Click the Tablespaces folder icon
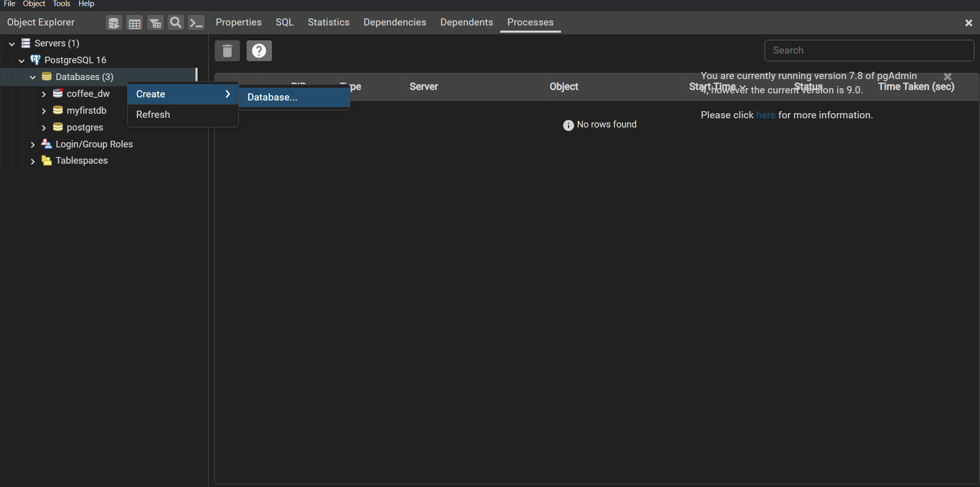The image size is (980, 487). (x=46, y=161)
